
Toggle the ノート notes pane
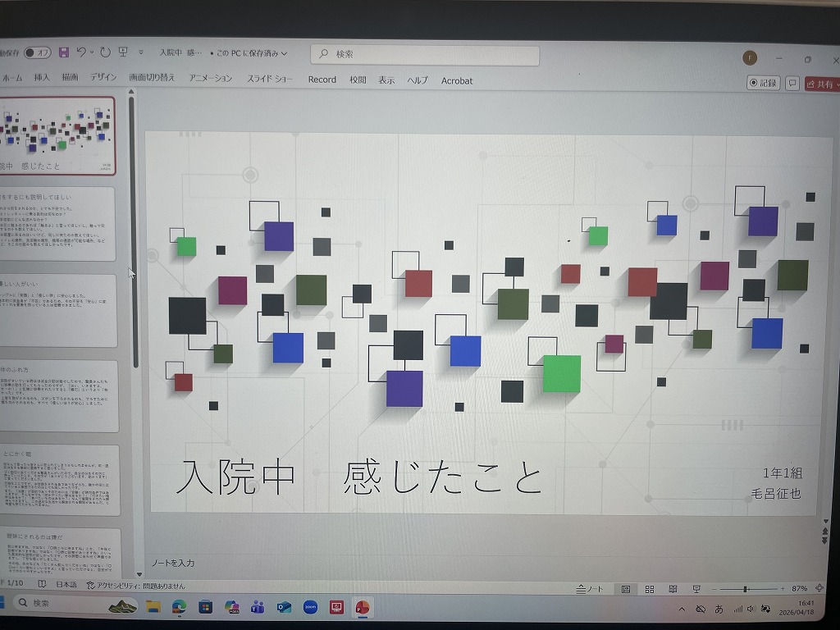pyautogui.click(x=590, y=589)
